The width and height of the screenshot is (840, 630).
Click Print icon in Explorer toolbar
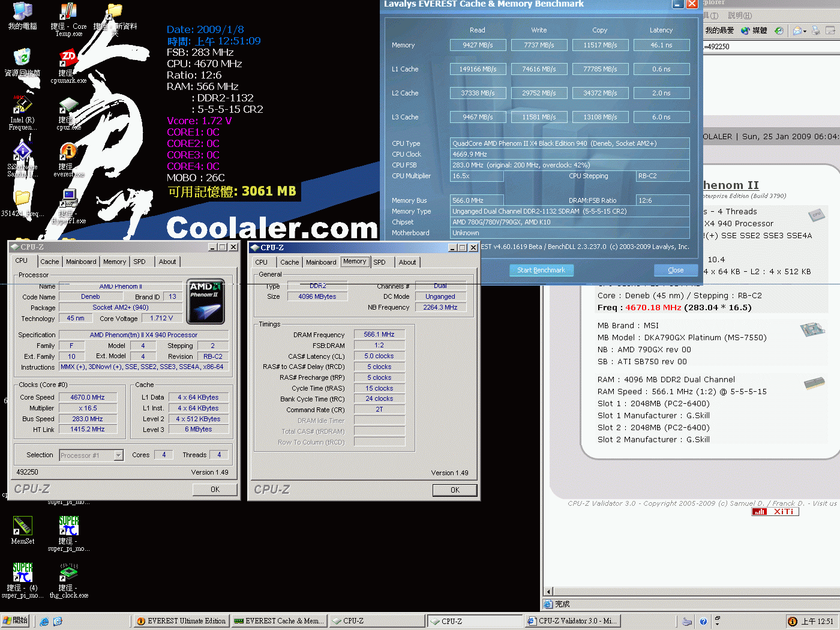pyautogui.click(x=817, y=31)
